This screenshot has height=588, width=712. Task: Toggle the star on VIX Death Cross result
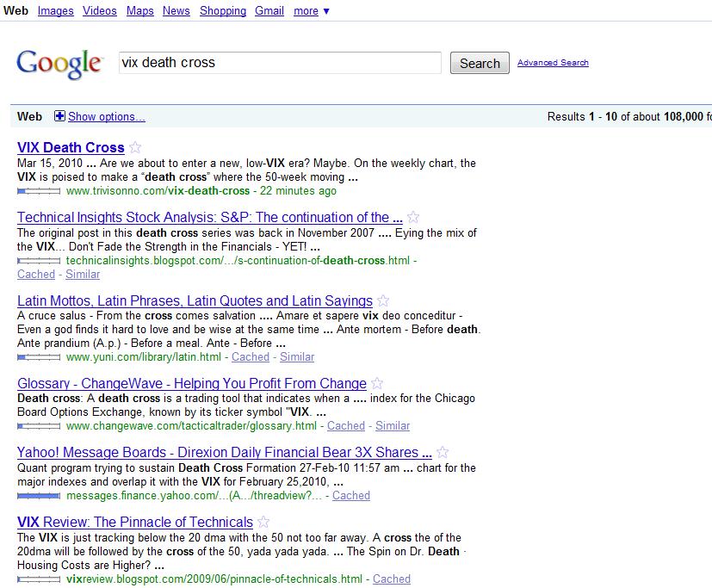click(x=136, y=147)
